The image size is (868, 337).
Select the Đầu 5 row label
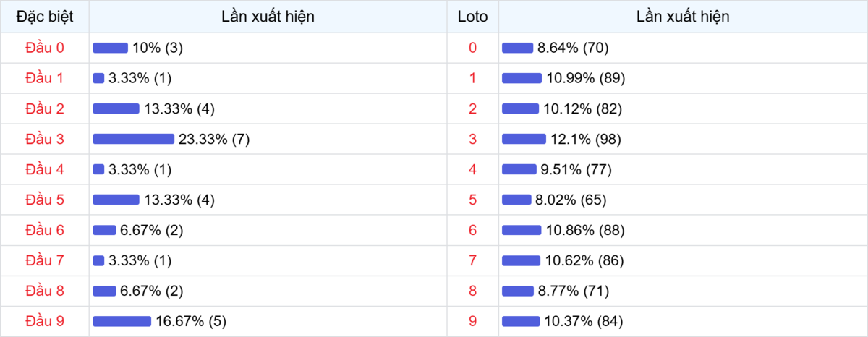point(45,200)
